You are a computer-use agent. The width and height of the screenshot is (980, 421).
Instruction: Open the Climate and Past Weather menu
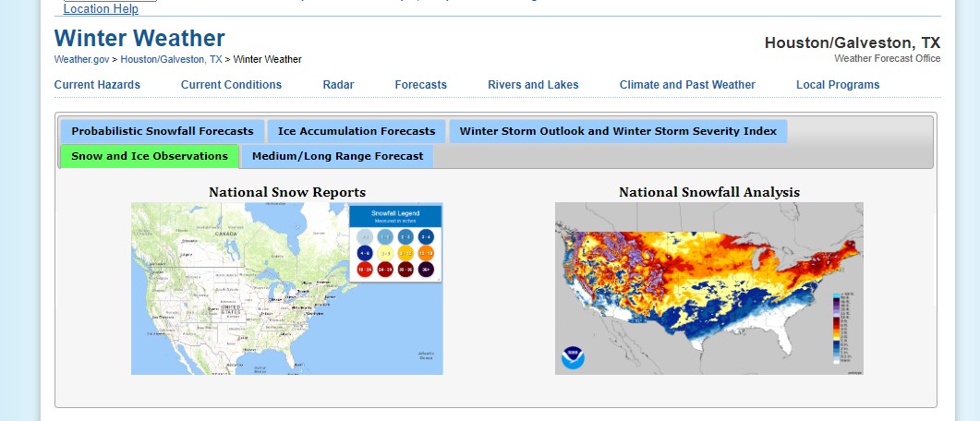tap(687, 85)
